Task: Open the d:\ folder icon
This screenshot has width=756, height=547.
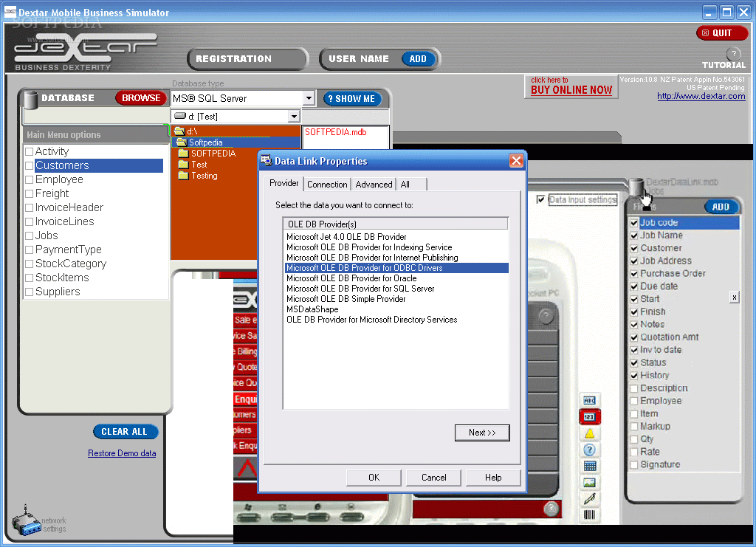Action: (179, 131)
